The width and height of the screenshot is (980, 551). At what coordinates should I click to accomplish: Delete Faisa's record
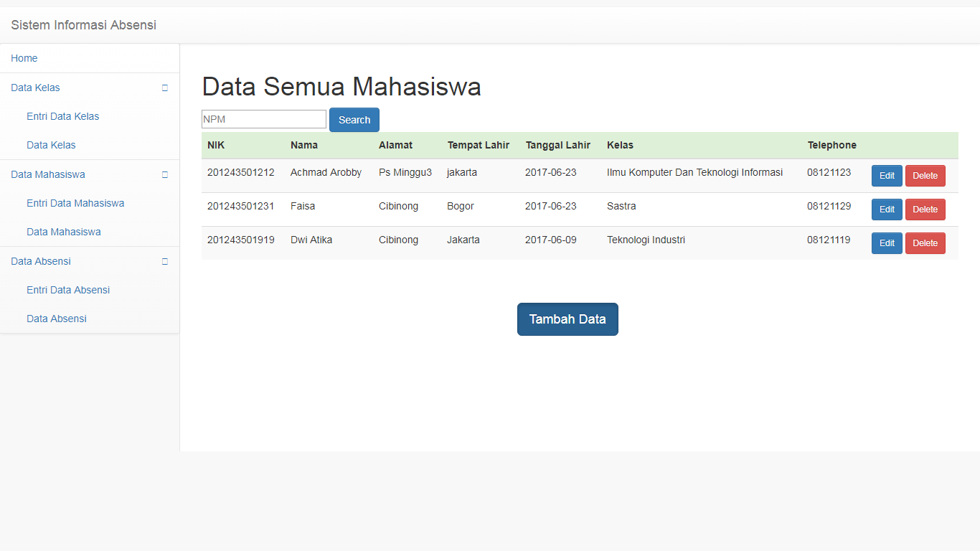click(x=925, y=209)
